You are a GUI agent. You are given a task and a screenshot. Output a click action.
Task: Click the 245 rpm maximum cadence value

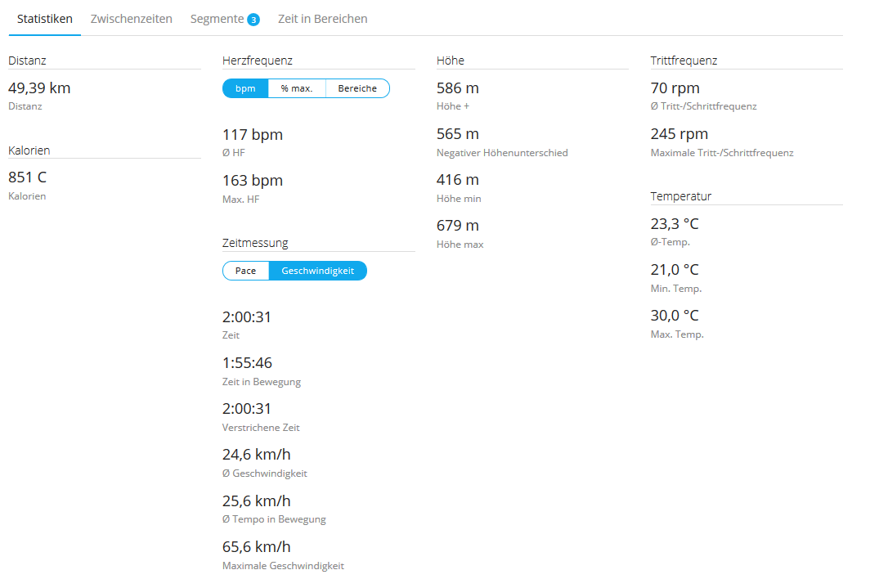679,134
